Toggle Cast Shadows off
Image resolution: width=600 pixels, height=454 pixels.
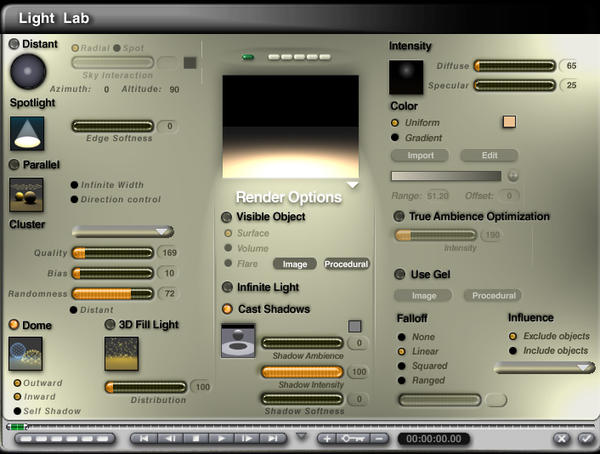(227, 309)
